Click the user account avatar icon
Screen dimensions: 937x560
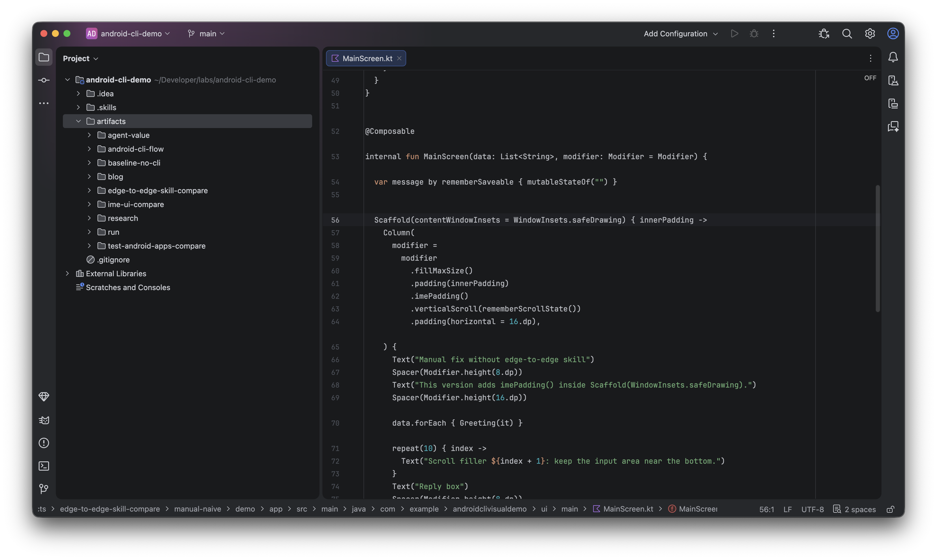893,33
